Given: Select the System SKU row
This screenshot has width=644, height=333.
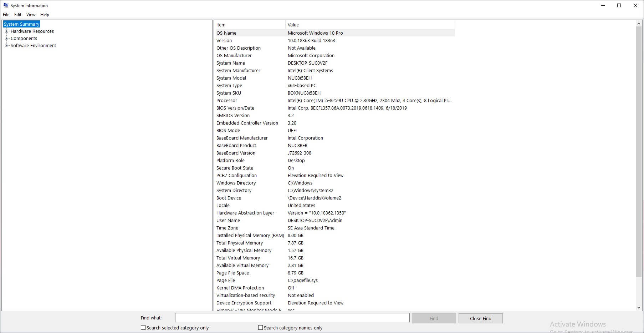Looking at the screenshot, I should tap(334, 93).
